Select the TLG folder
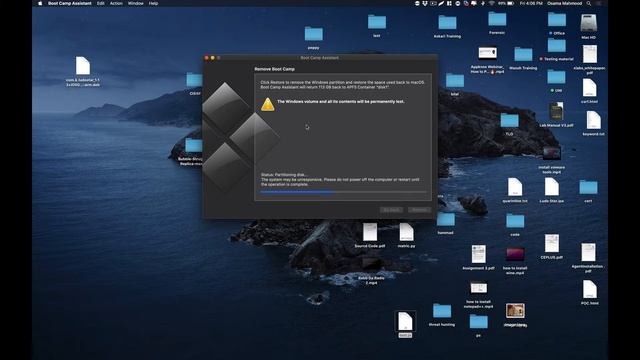Image resolution: width=640 pixels, height=360 pixels. point(509,121)
